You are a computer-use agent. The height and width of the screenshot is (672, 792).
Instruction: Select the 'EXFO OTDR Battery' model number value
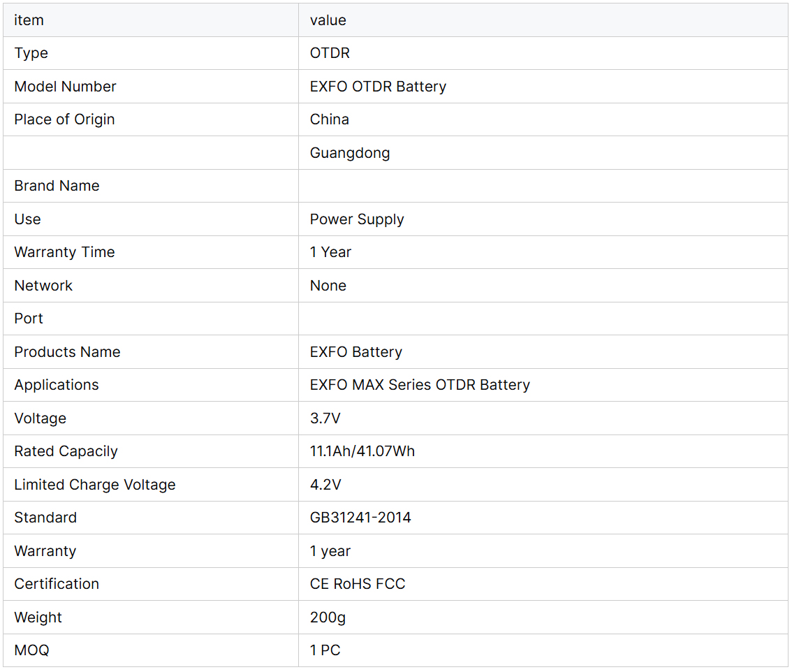pyautogui.click(x=378, y=87)
